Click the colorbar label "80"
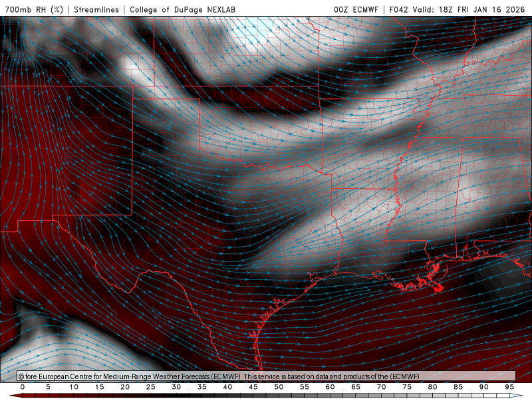 coord(433,387)
